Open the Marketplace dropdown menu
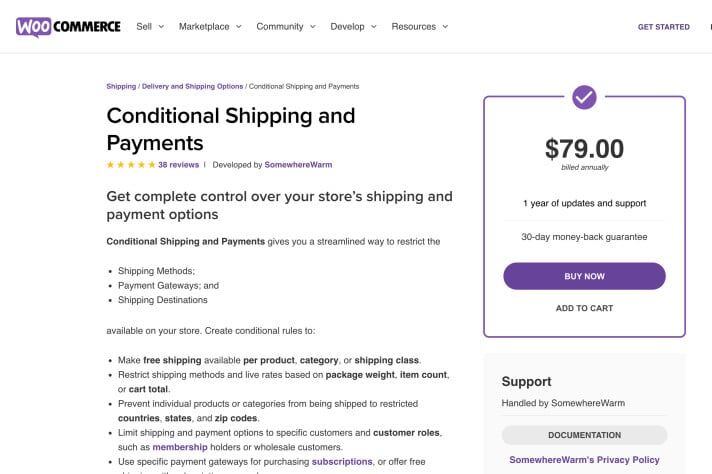712x474 pixels. click(x=210, y=27)
